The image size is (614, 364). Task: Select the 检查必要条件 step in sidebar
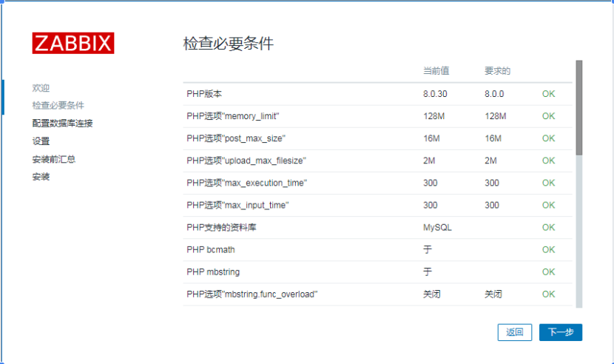coord(58,106)
